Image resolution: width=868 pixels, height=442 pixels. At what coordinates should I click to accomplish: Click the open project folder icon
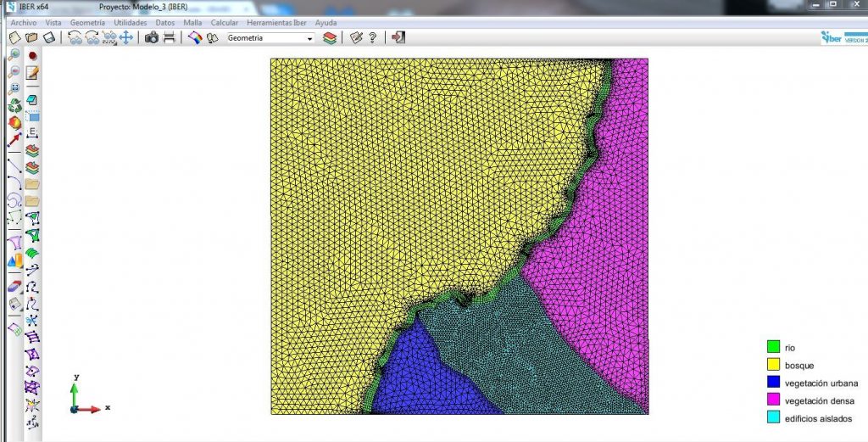(31, 37)
